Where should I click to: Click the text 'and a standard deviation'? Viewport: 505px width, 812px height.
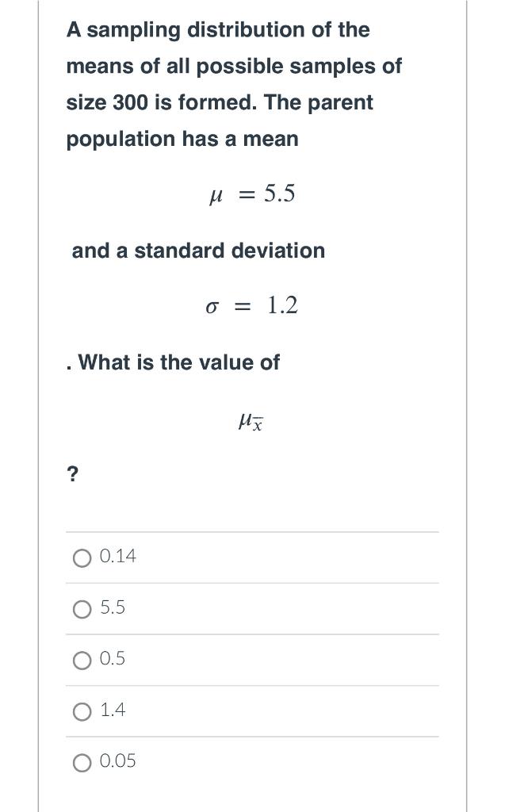pyautogui.click(x=197, y=251)
